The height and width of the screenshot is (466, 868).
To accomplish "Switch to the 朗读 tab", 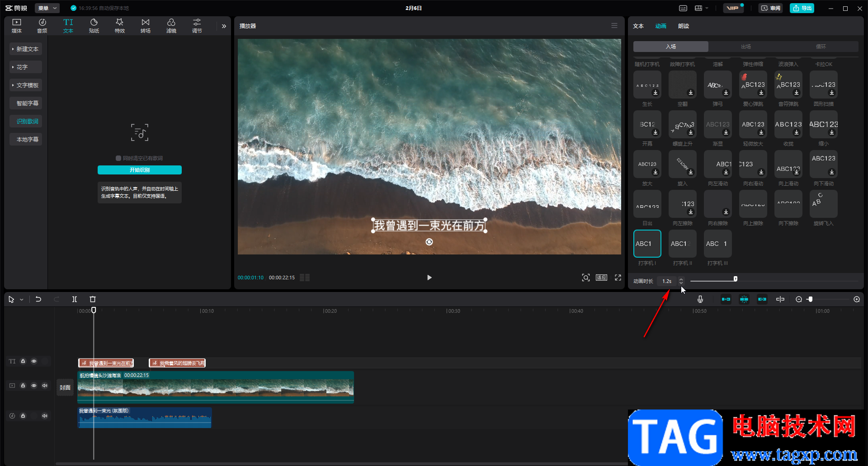I will point(684,26).
